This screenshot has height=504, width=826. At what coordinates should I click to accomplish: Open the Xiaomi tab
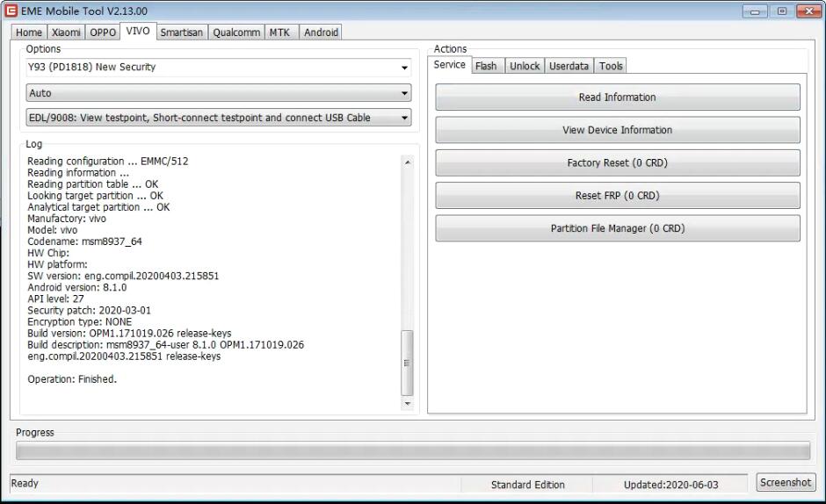[67, 32]
